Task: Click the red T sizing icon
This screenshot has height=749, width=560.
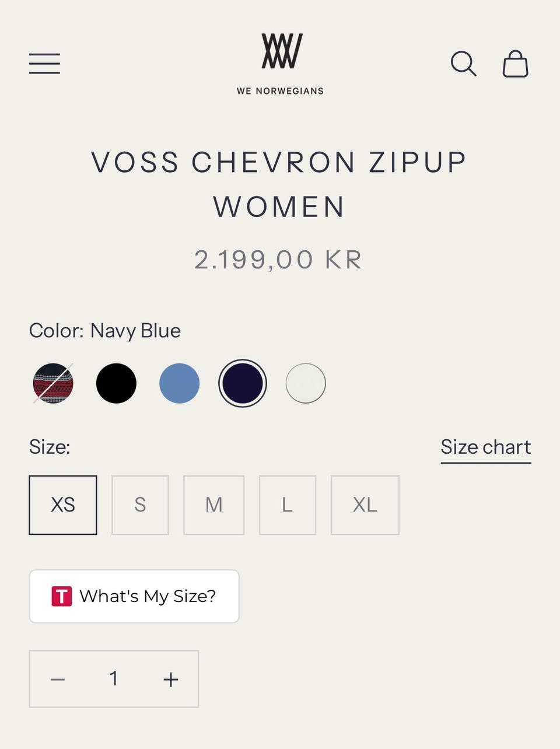Action: tap(62, 596)
